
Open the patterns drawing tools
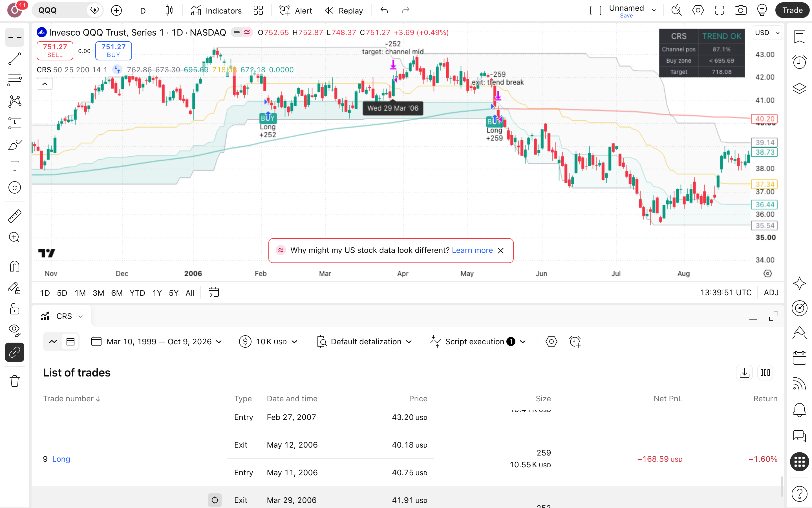coord(15,102)
